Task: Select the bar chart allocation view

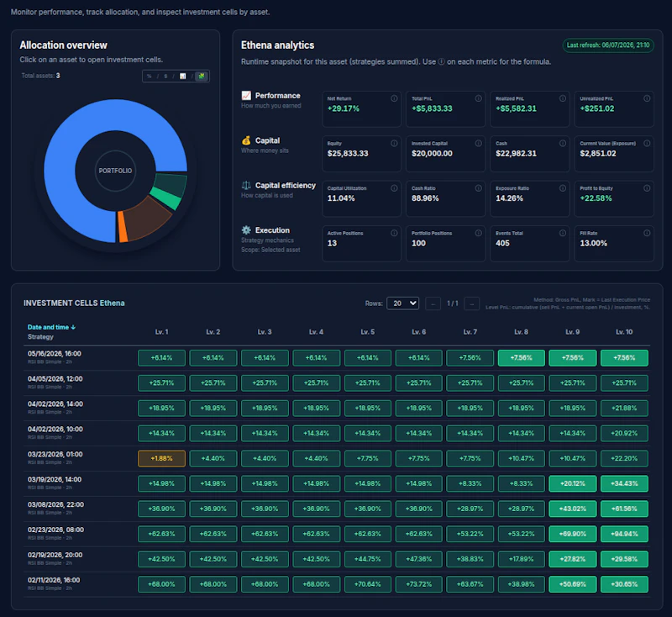Action: pyautogui.click(x=183, y=76)
